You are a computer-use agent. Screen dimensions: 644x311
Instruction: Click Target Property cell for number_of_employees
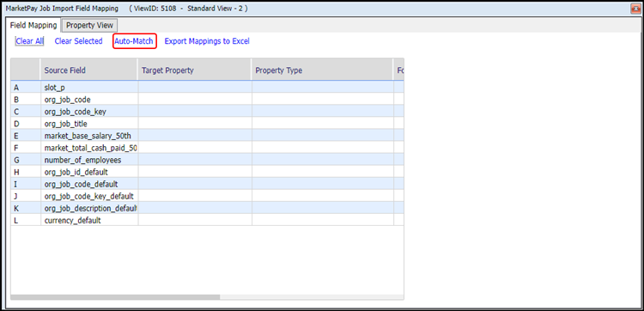coord(195,160)
